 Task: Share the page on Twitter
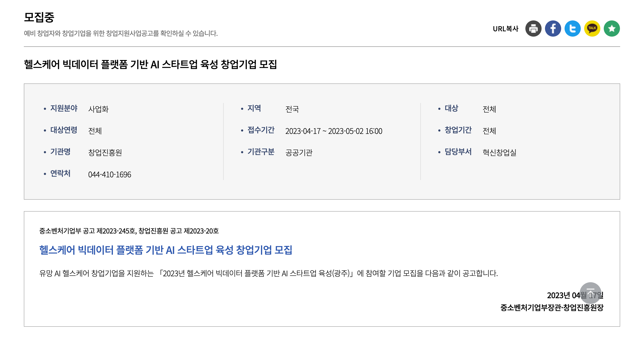(x=572, y=29)
